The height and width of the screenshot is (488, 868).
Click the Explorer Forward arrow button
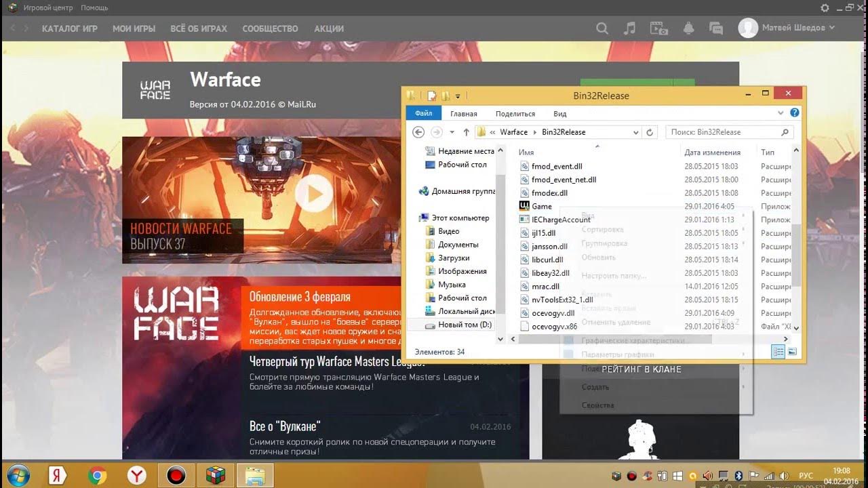[x=437, y=132]
